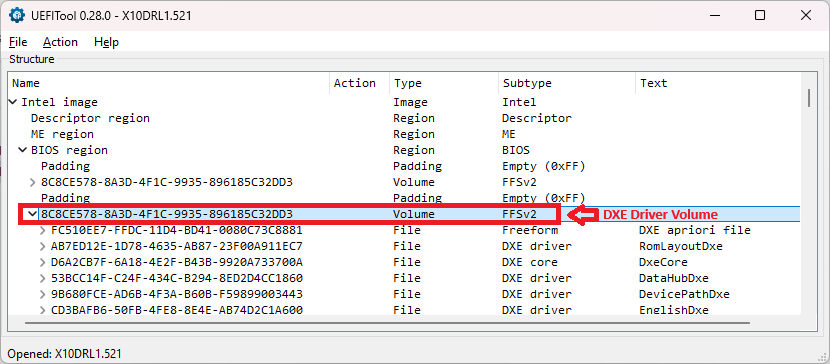Click the horizontal scrollbar of Structure tree
This screenshot has height=364, width=830.
(x=387, y=322)
